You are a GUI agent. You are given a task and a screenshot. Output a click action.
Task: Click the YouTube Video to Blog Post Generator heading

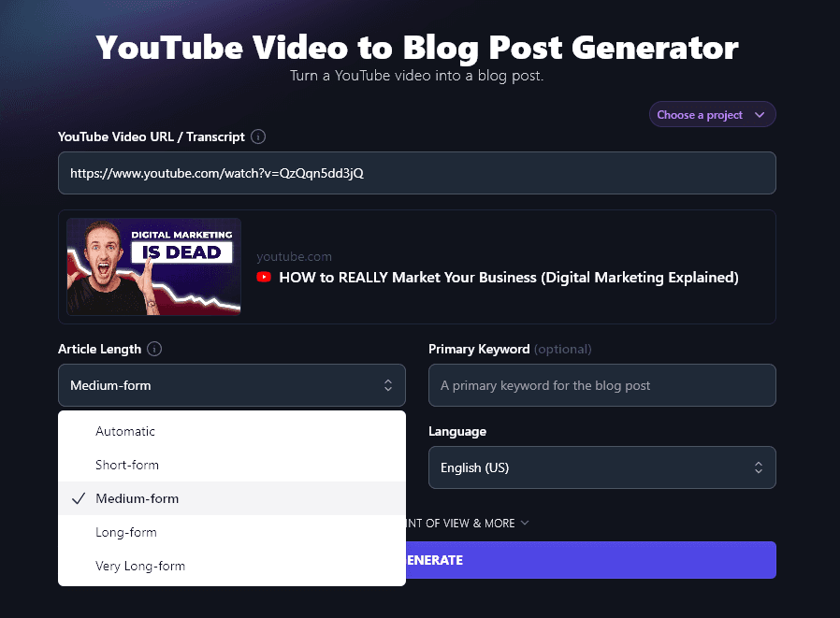pyautogui.click(x=417, y=47)
